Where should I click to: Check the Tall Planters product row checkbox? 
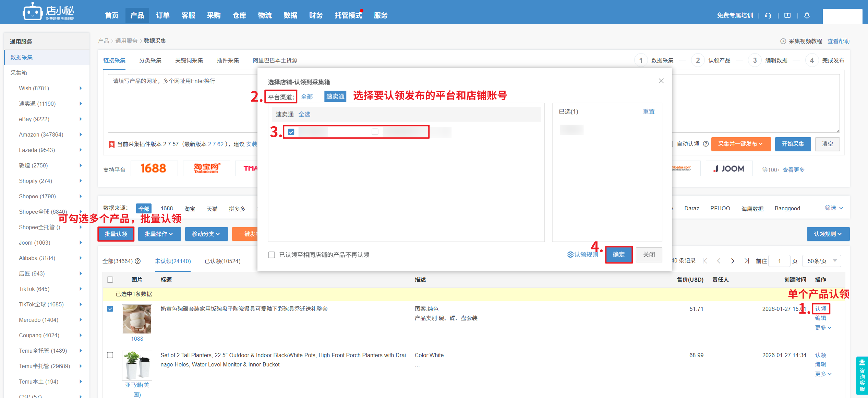(110, 355)
